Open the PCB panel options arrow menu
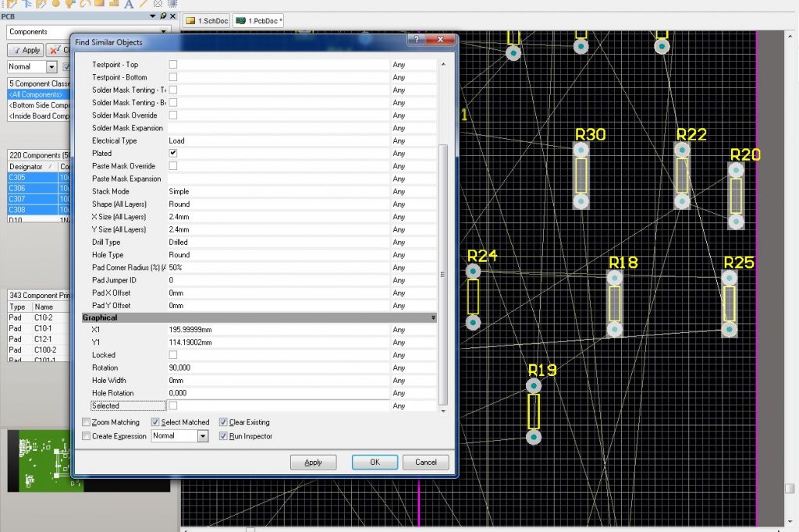 click(152, 16)
